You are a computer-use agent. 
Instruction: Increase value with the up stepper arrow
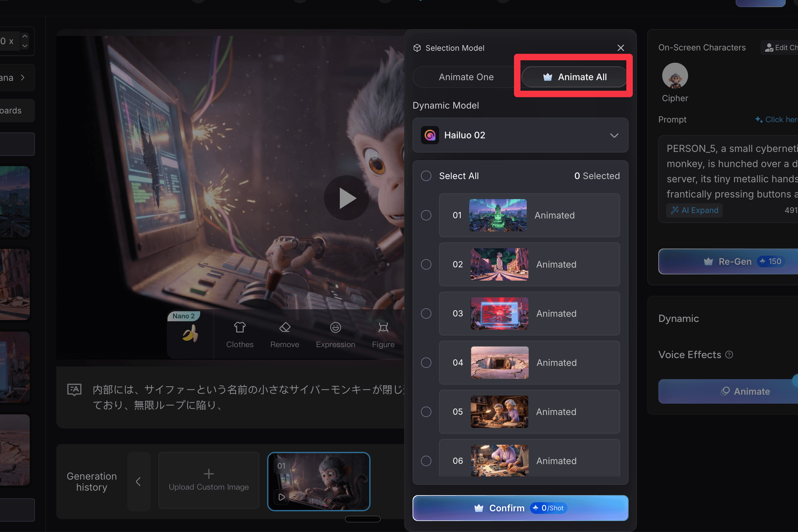[25, 36]
